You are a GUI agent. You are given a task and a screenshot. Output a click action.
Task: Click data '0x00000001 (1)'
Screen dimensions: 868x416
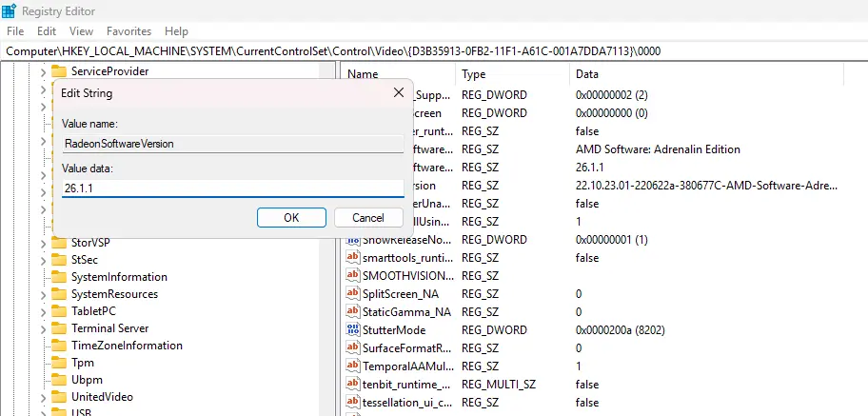pos(612,240)
